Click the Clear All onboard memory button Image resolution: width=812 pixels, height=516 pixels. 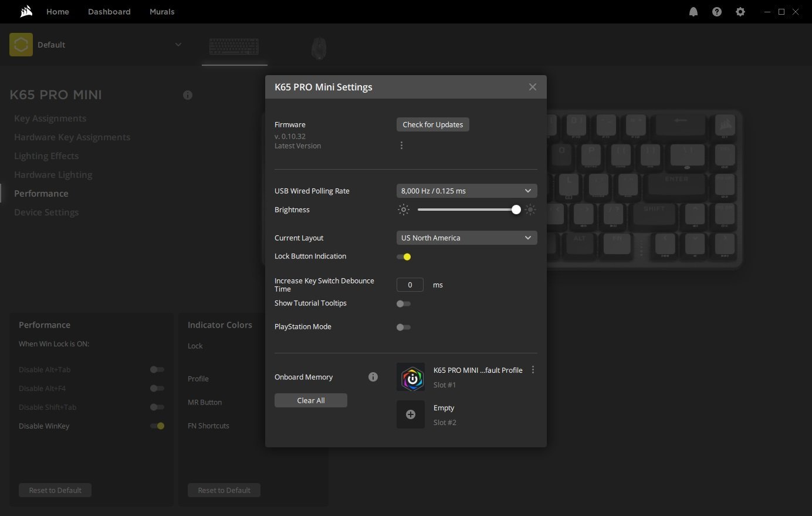point(310,400)
